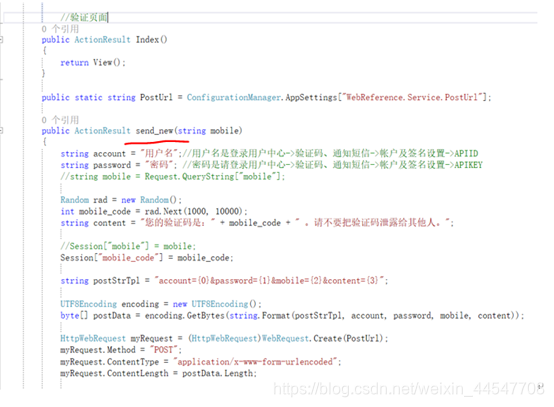Viewport: 554px width, 407px height.
Task: Click the "您的验证码是：" string
Action: [x=178, y=223]
